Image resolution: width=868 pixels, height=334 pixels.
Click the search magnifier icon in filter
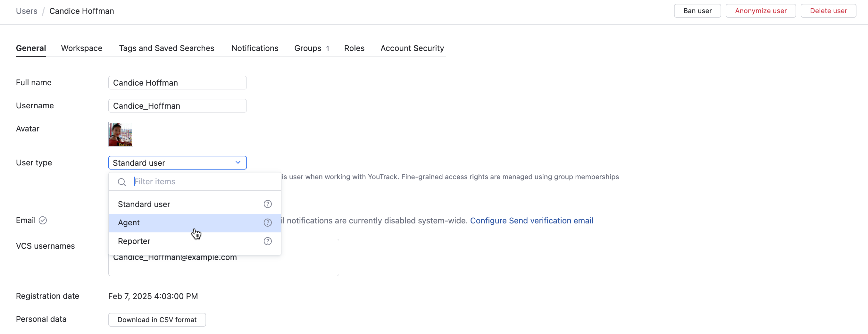tap(121, 182)
